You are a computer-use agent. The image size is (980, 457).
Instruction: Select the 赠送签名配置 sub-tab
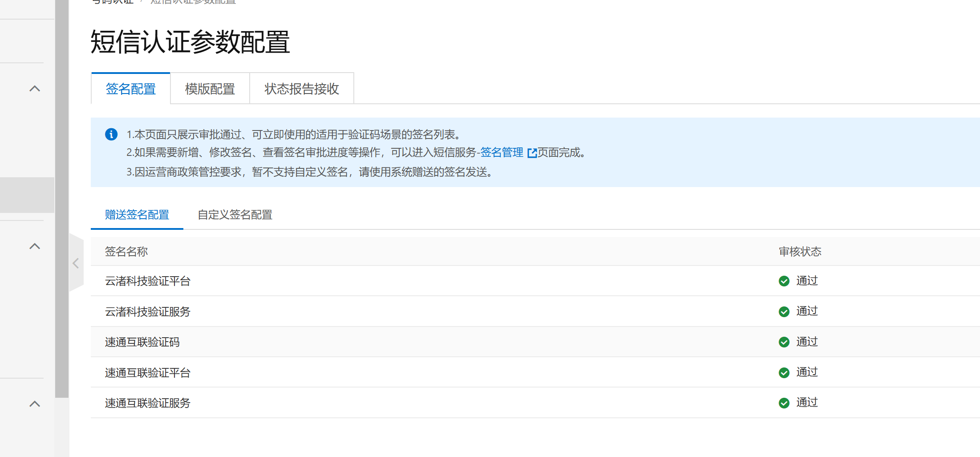coord(137,215)
